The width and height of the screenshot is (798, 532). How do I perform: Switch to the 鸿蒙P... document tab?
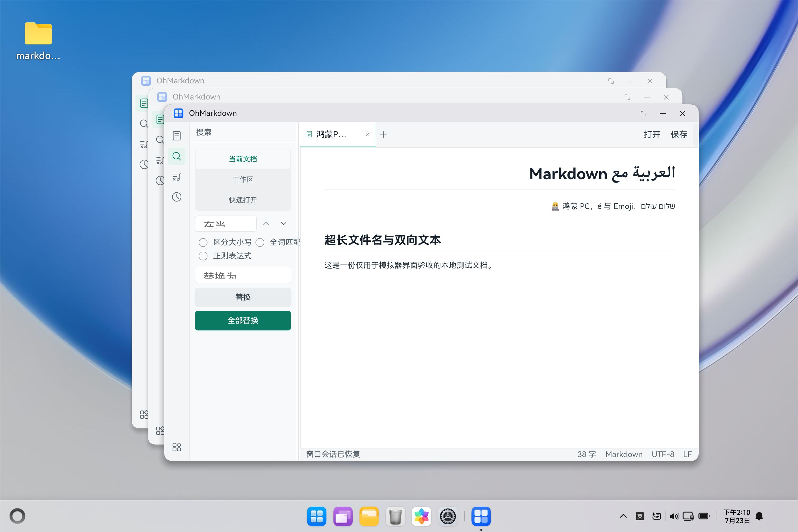point(338,135)
